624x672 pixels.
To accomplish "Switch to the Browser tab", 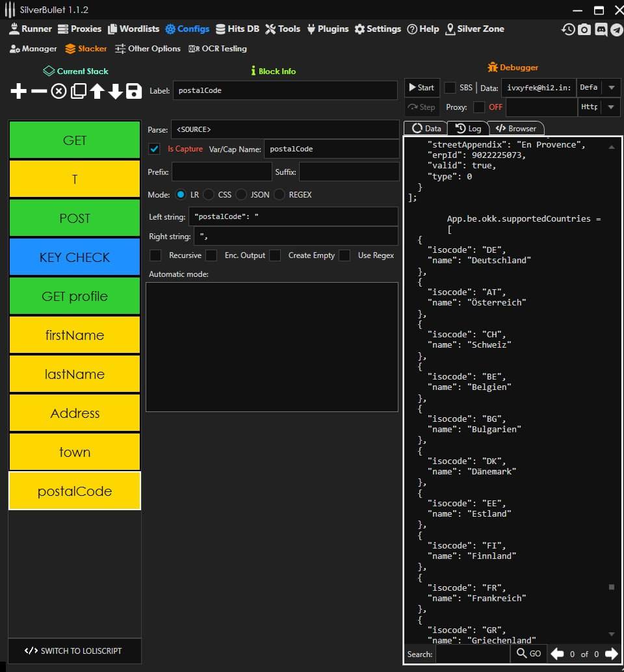I will 516,128.
